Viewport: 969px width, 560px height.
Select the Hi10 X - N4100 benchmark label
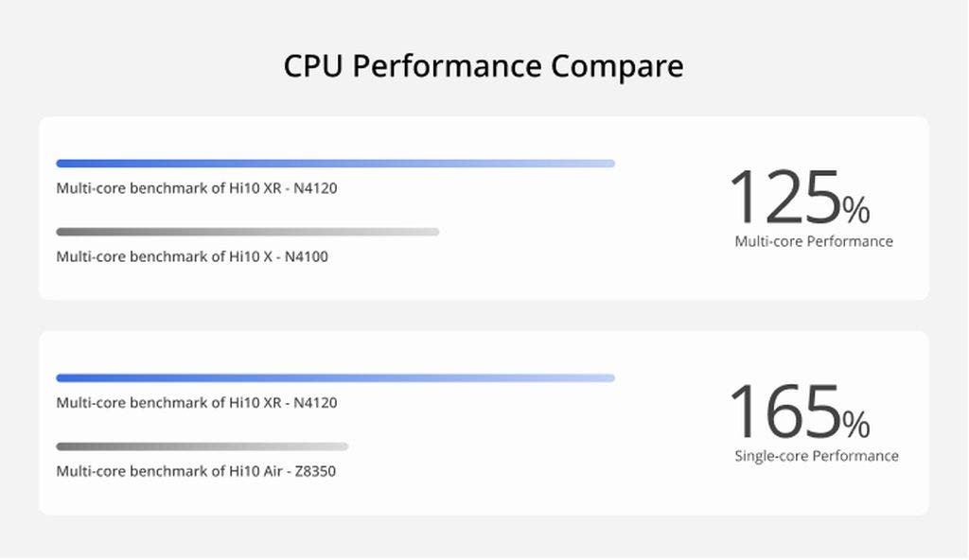click(x=192, y=256)
